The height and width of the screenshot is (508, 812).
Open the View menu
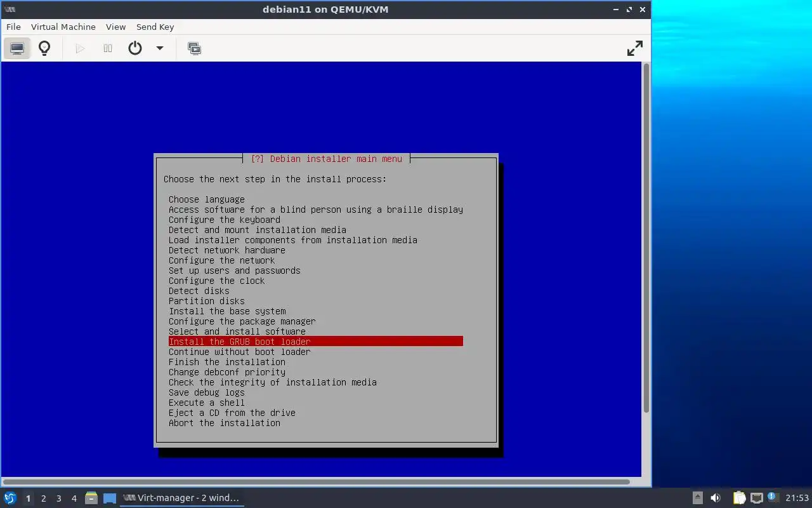(x=115, y=27)
